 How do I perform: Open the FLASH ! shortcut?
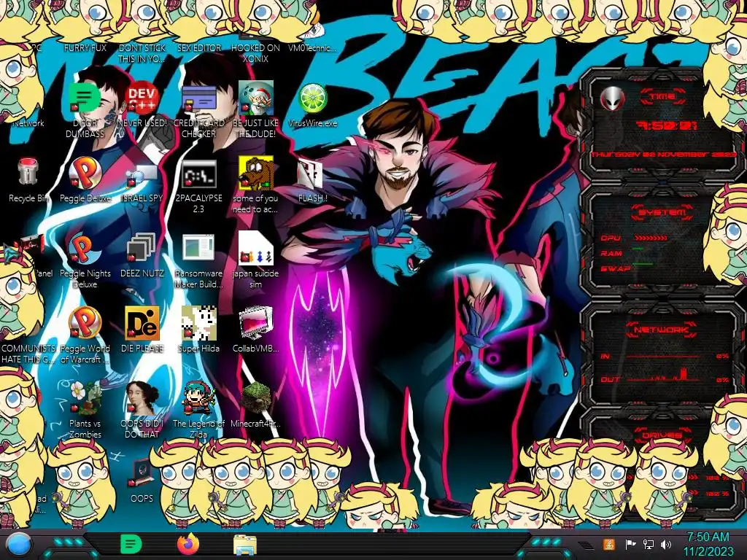coord(311,174)
